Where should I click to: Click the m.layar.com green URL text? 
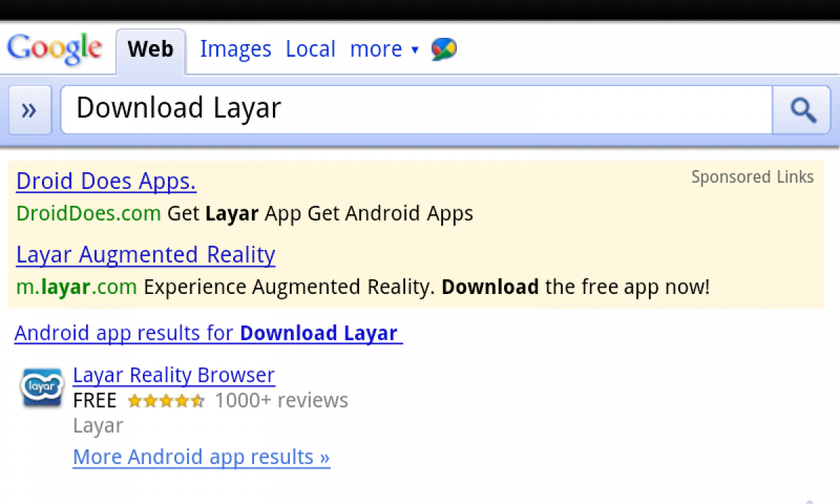click(76, 287)
